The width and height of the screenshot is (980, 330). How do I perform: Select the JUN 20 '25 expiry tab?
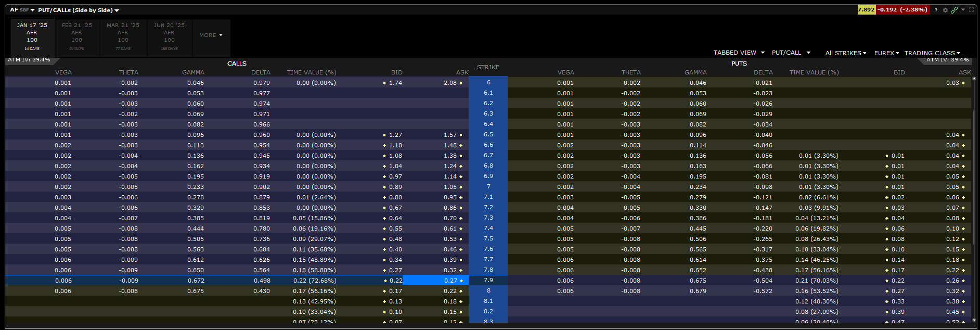click(x=169, y=36)
